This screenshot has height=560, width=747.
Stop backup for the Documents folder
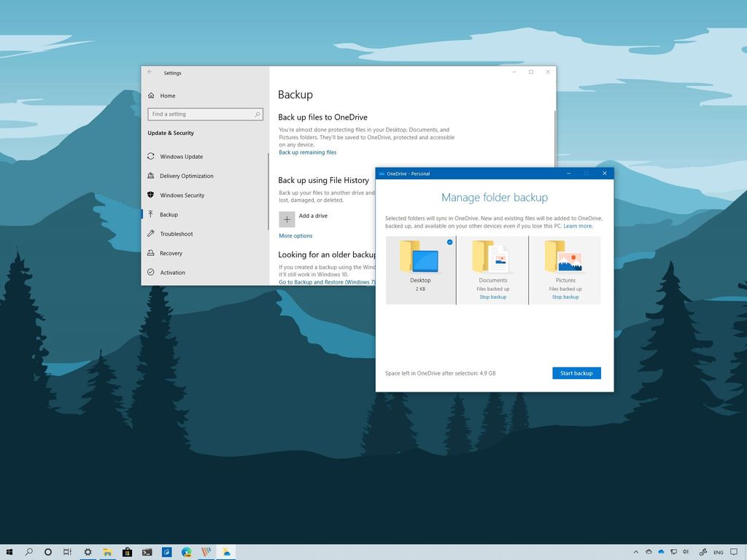pyautogui.click(x=493, y=297)
